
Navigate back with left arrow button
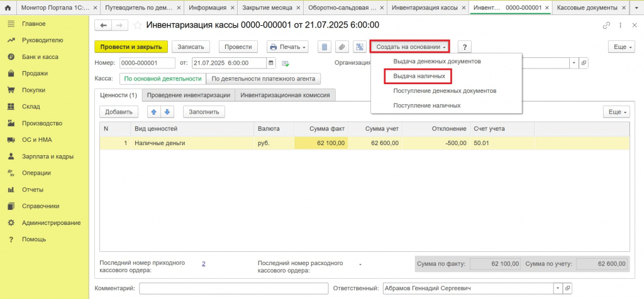click(x=103, y=25)
